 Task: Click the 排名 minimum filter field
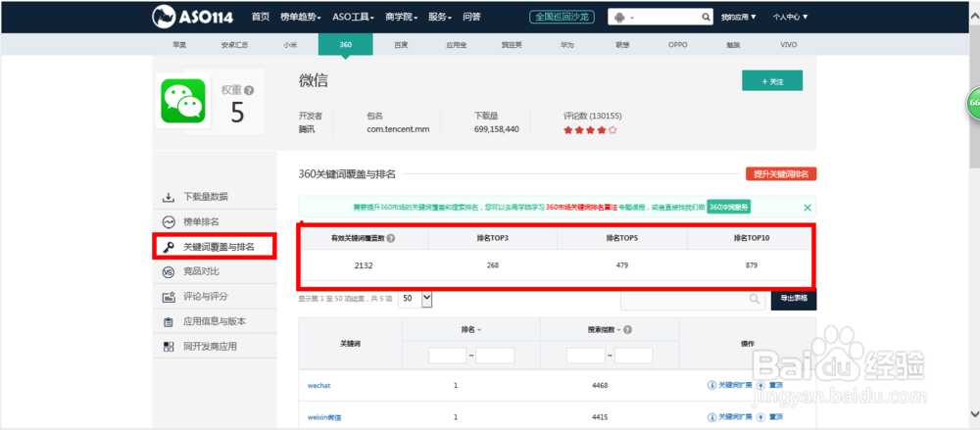pyautogui.click(x=448, y=356)
